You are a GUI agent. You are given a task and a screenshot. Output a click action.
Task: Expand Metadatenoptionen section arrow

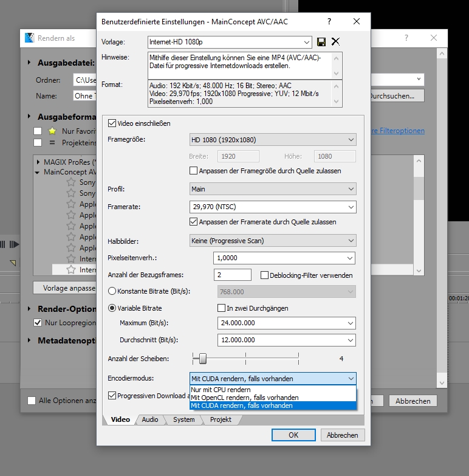coord(29,340)
